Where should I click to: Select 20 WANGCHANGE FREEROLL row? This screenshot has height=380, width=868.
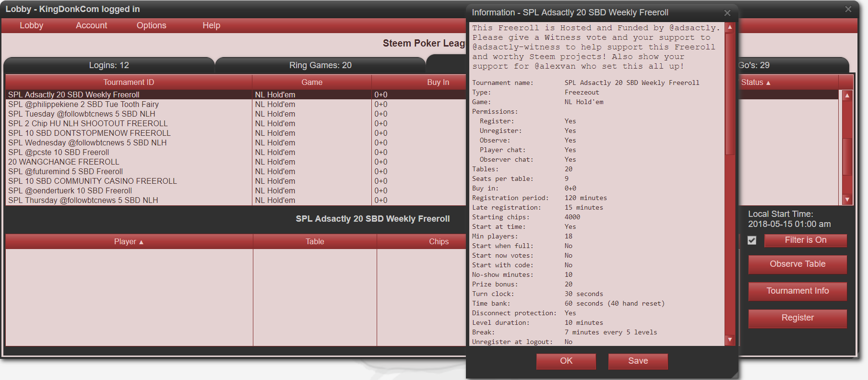pyautogui.click(x=236, y=162)
